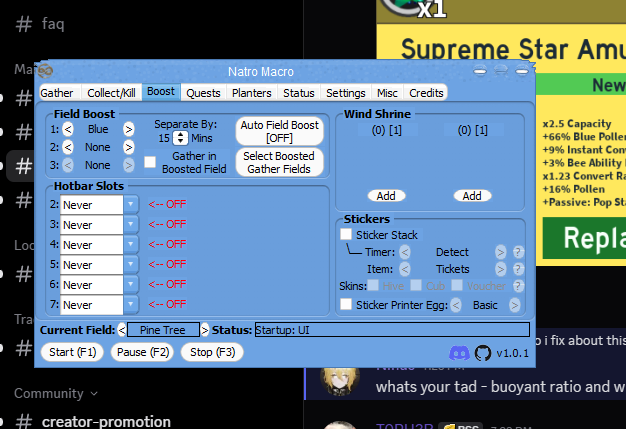Screen dimensions: 626x429
Task: Click the Pine Tree current field box
Action: coord(163,330)
